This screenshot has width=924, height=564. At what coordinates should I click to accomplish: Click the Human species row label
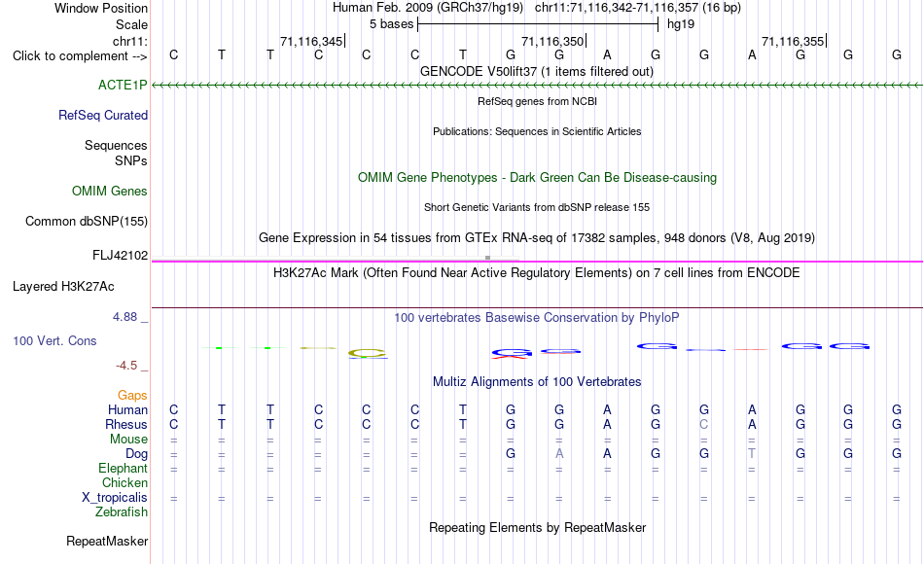click(x=127, y=409)
